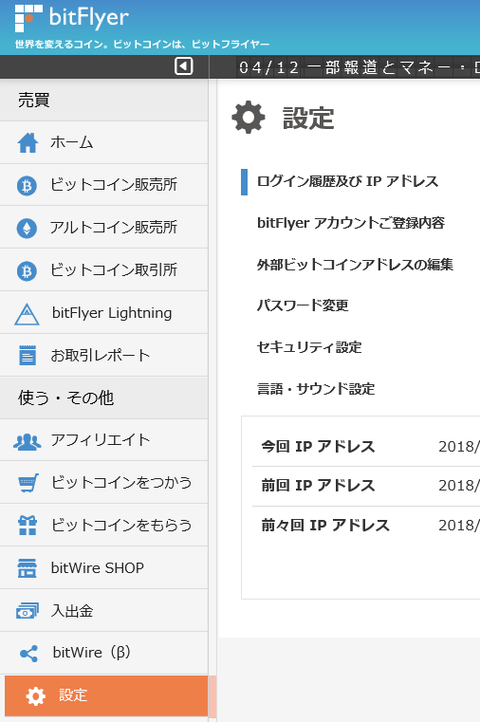Viewport: 480px width, 722px height.
Task: Click the 前回 IP アドレス row label
Action: 318,486
